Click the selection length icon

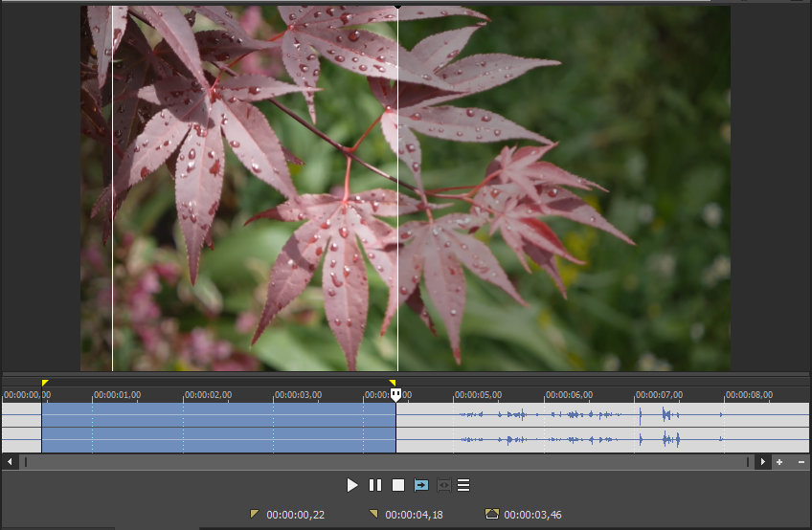tap(492, 514)
